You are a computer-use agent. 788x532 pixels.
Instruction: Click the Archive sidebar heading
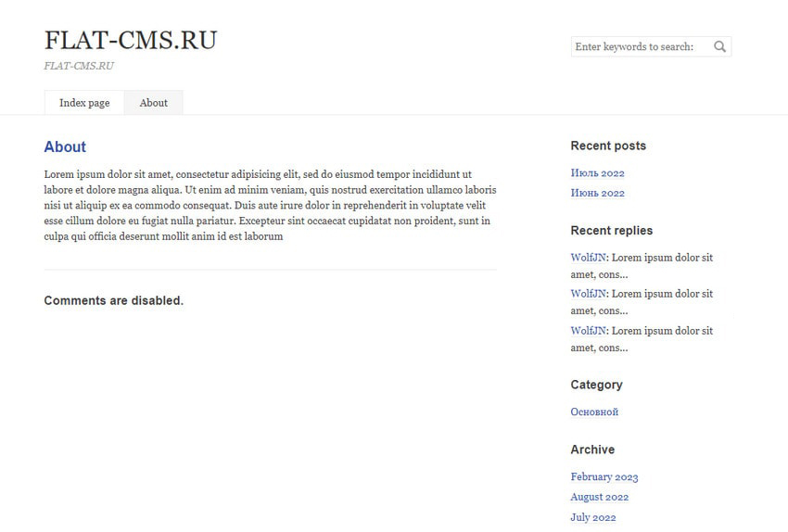click(x=592, y=450)
